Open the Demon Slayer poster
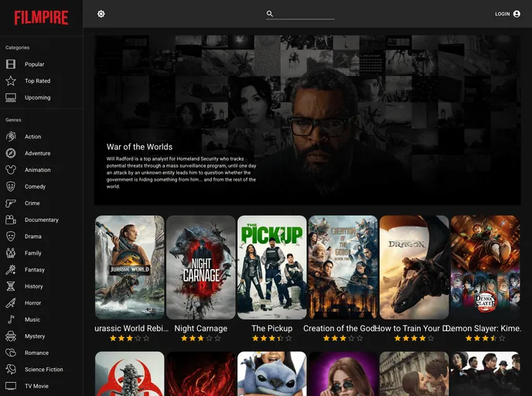The image size is (532, 396). [x=485, y=268]
